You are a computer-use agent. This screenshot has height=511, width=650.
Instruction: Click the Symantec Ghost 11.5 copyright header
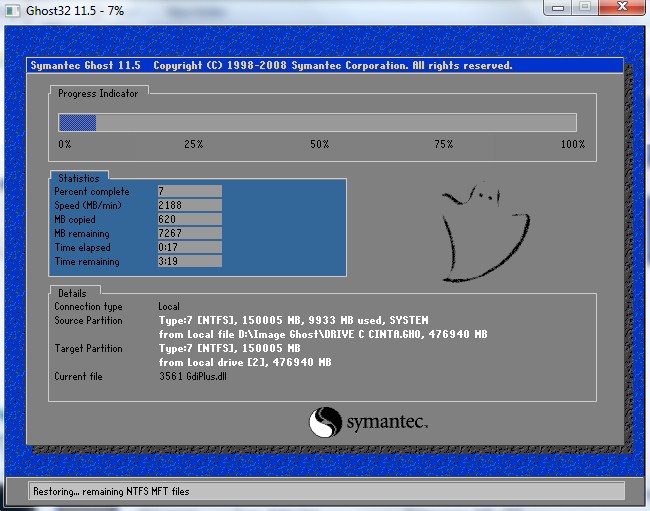(271, 65)
